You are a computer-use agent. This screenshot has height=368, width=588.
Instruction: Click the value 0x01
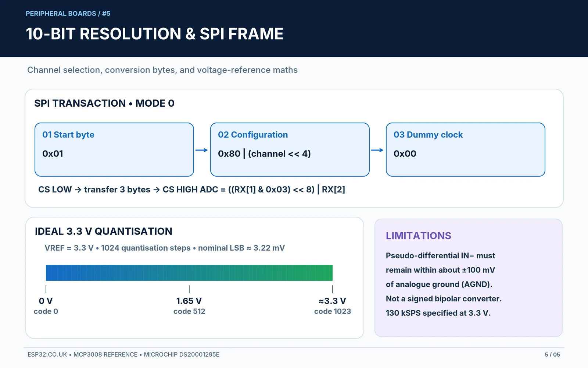pyautogui.click(x=53, y=154)
